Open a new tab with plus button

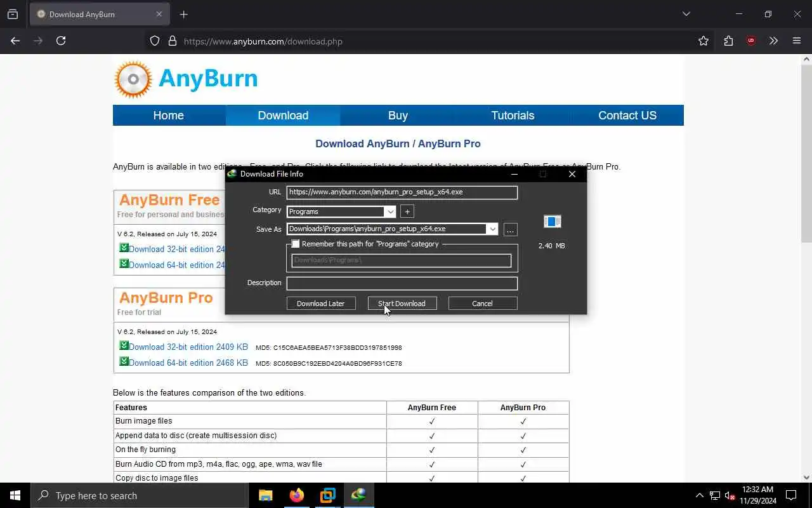coord(184,14)
